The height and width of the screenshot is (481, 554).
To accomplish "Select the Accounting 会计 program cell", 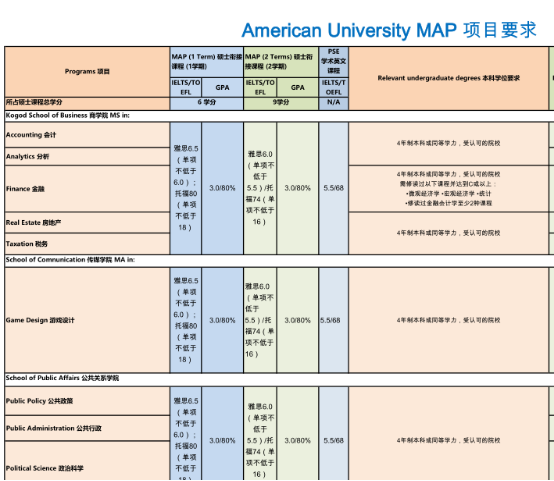I will click(x=87, y=135).
